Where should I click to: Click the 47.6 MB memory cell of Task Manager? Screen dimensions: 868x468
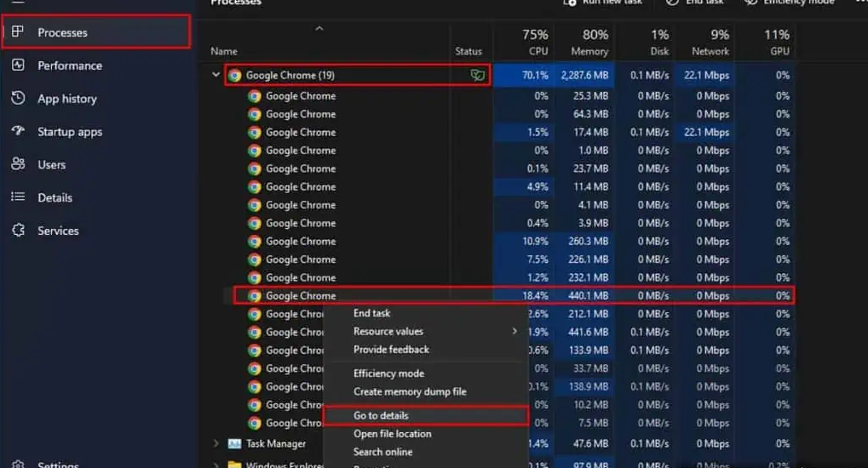[584, 443]
